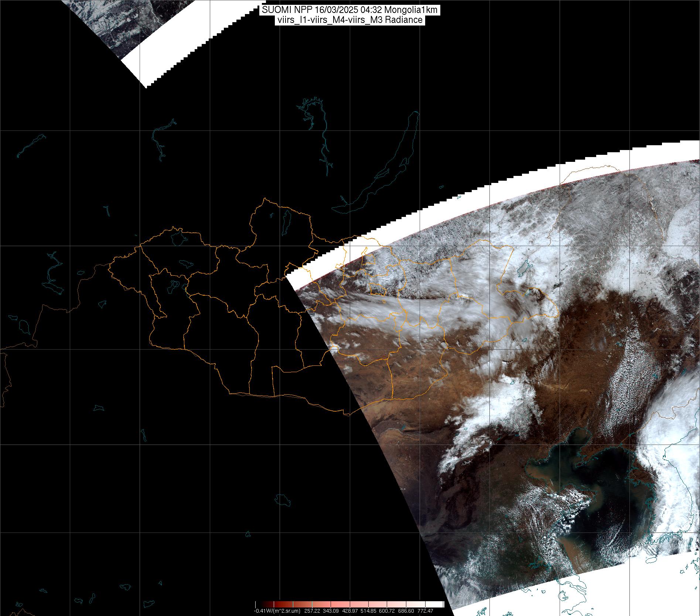Viewport: 700px width, 616px height.
Task: Click the '343.09' colorbar value
Action: [331, 611]
